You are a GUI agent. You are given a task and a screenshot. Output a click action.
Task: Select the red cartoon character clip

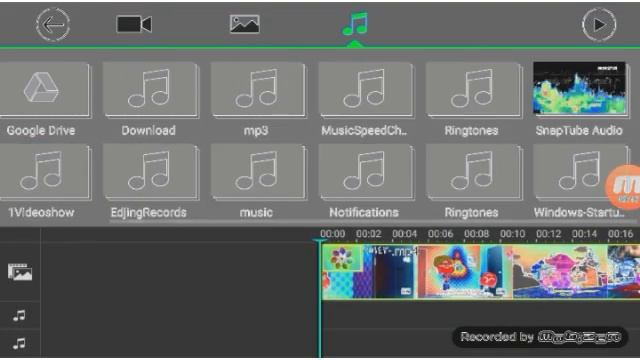(x=464, y=271)
